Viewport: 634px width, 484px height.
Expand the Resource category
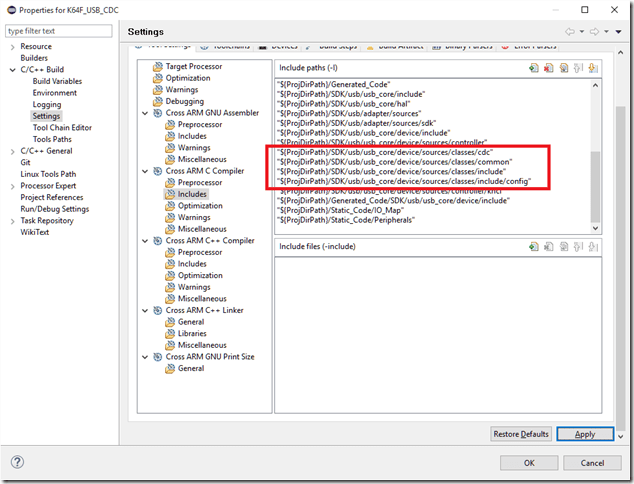(x=13, y=47)
